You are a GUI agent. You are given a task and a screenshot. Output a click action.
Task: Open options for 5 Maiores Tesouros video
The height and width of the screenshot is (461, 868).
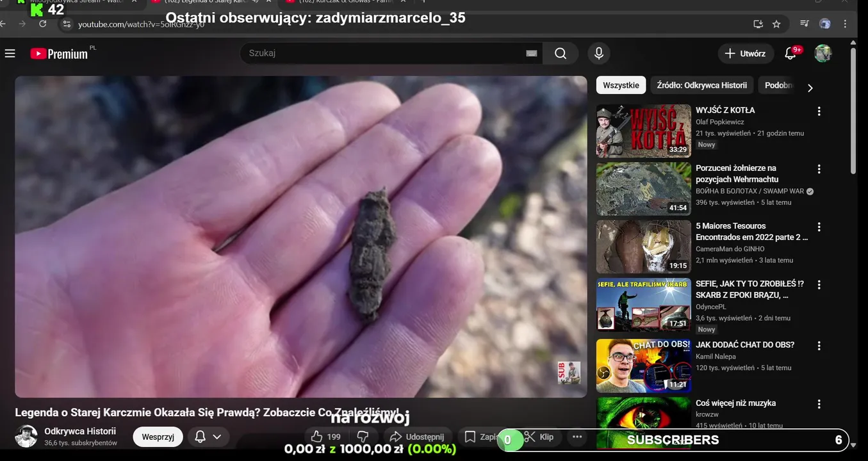pos(819,227)
